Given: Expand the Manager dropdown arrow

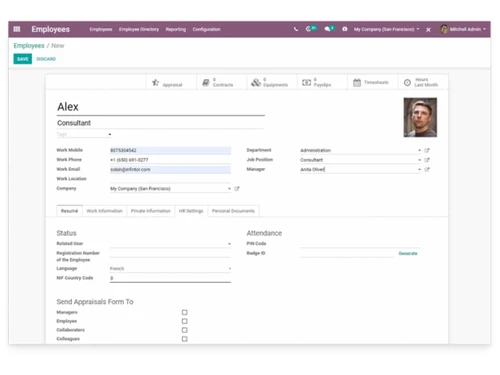Looking at the screenshot, I should coord(419,169).
